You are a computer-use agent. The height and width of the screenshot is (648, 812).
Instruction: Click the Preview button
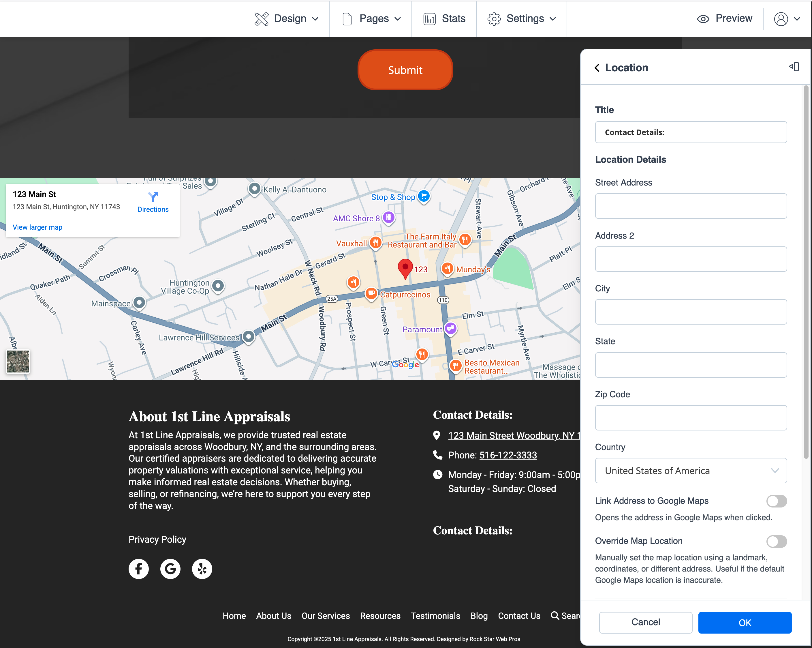pyautogui.click(x=724, y=18)
